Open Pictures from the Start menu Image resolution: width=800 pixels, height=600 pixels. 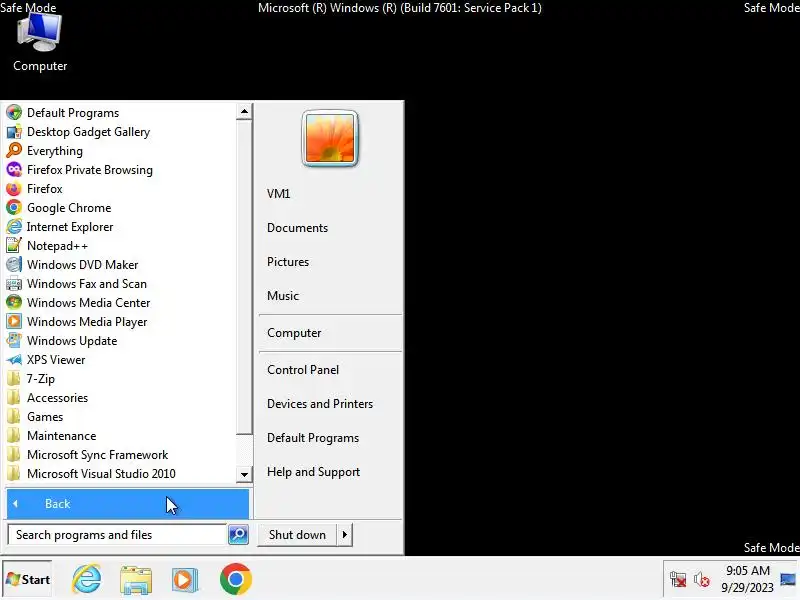pyautogui.click(x=288, y=262)
